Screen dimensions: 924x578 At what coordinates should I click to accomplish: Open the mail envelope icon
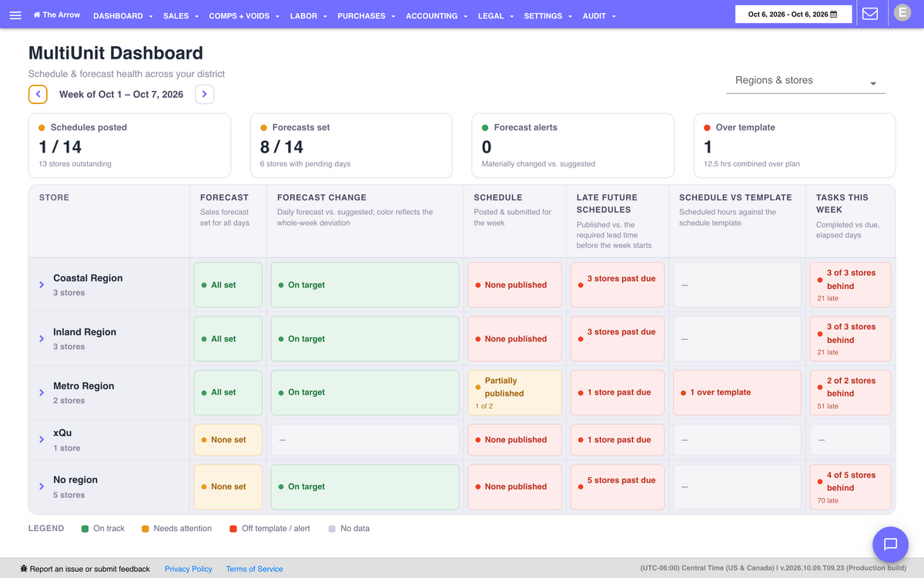pyautogui.click(x=870, y=14)
